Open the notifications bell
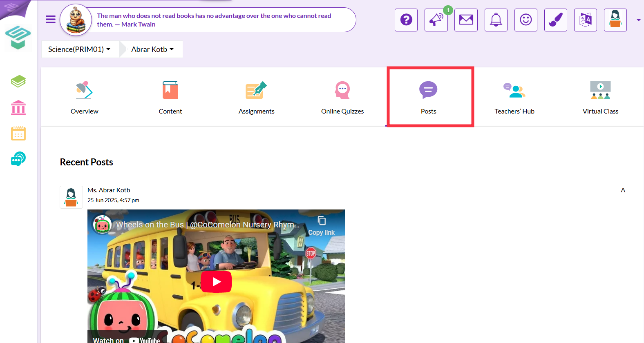This screenshot has height=343, width=644. 496,20
